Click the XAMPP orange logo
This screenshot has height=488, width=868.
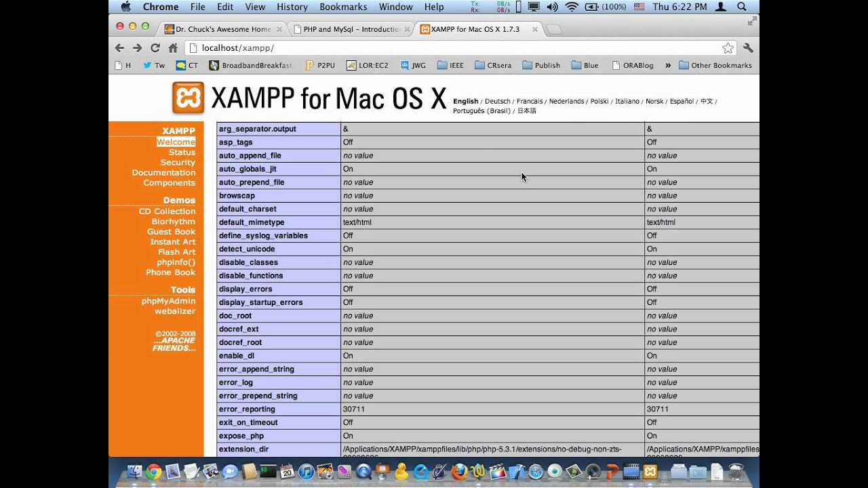[188, 98]
